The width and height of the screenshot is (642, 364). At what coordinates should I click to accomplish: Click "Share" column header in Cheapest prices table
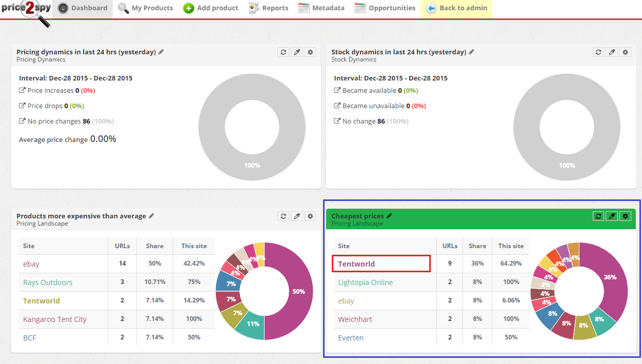coord(477,246)
